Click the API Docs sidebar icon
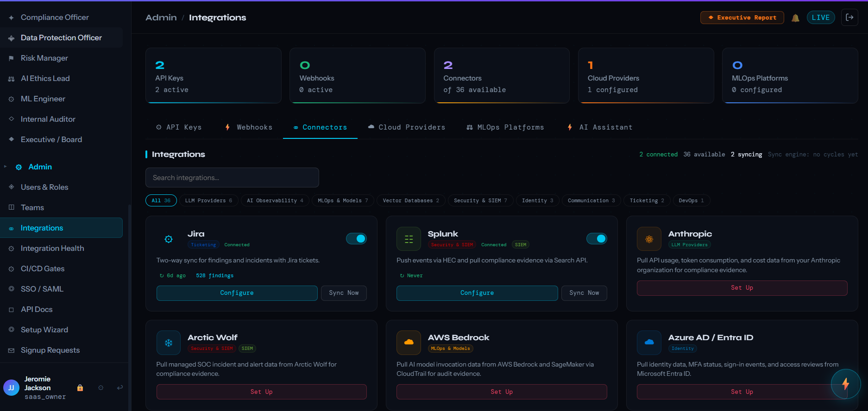This screenshot has width=868, height=411. click(x=11, y=310)
